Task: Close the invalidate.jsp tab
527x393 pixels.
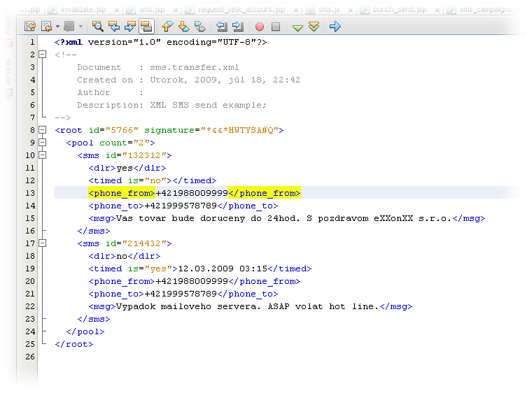Action: [x=117, y=10]
